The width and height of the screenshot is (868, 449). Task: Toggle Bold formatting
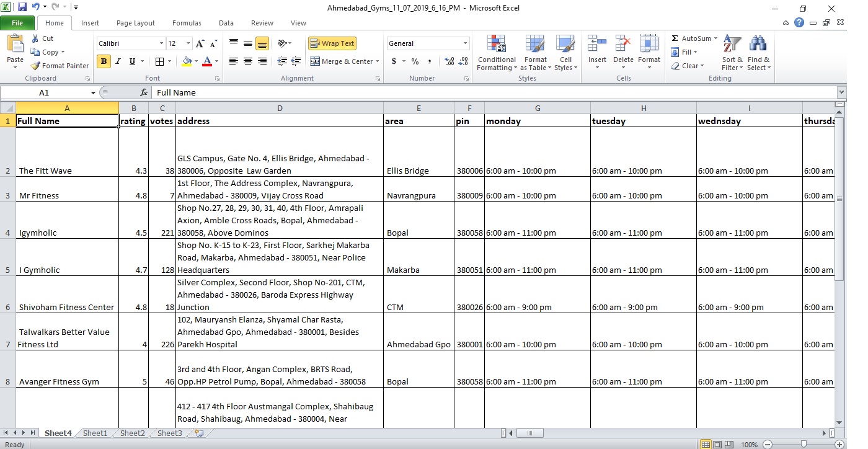[x=104, y=61]
